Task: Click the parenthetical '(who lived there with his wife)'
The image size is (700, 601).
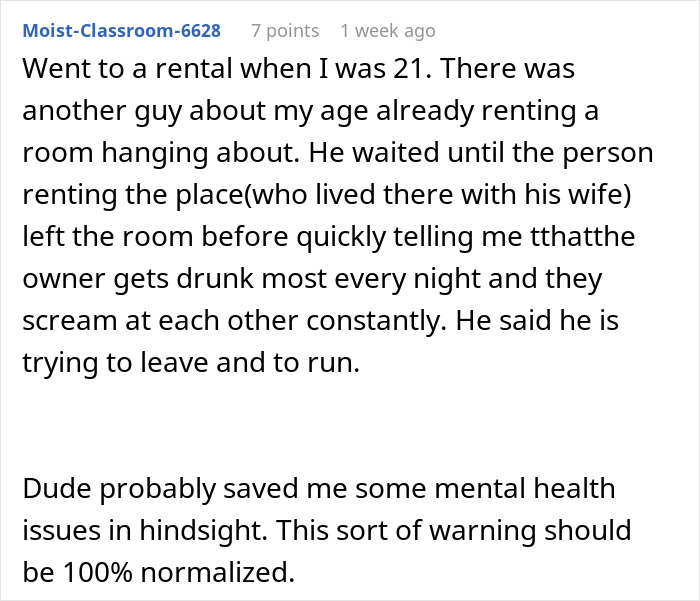Action: pyautogui.click(x=438, y=195)
